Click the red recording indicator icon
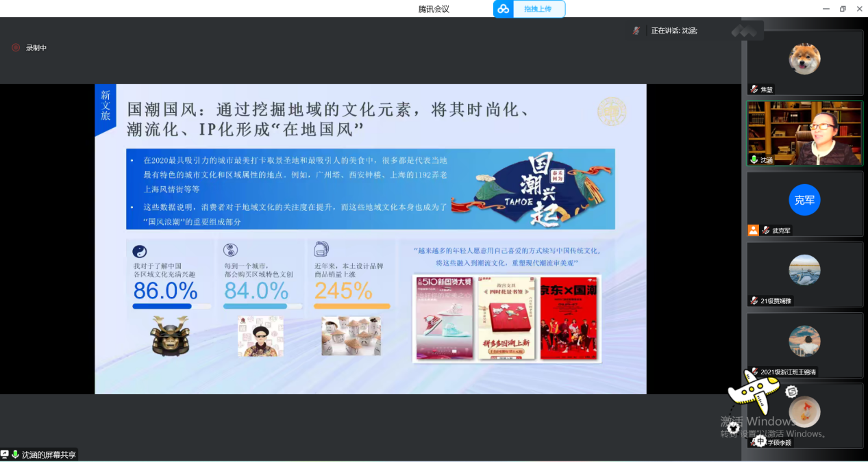The width and height of the screenshot is (868, 462). pyautogui.click(x=16, y=48)
